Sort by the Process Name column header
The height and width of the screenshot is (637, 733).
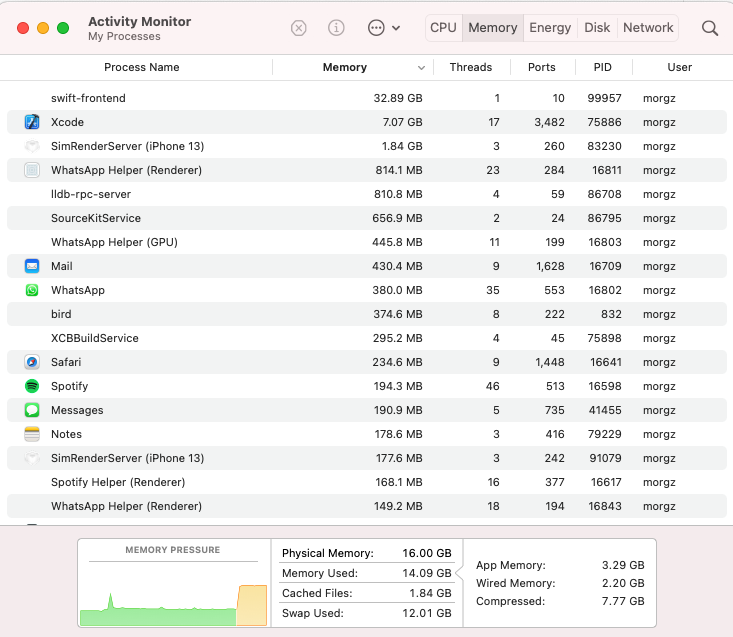(141, 67)
